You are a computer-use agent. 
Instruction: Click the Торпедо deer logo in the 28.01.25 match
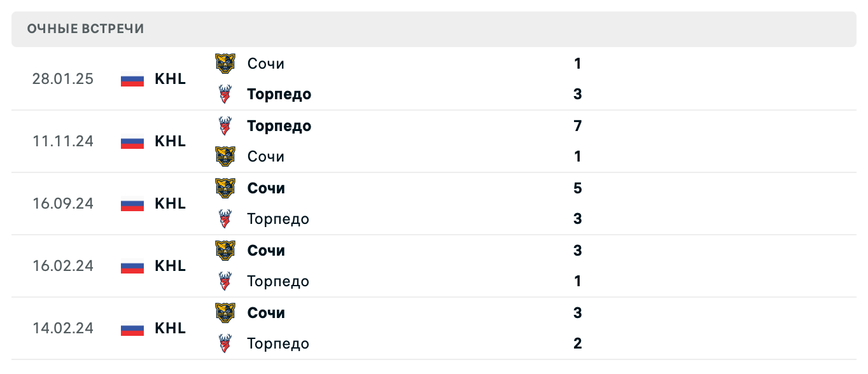click(x=225, y=93)
